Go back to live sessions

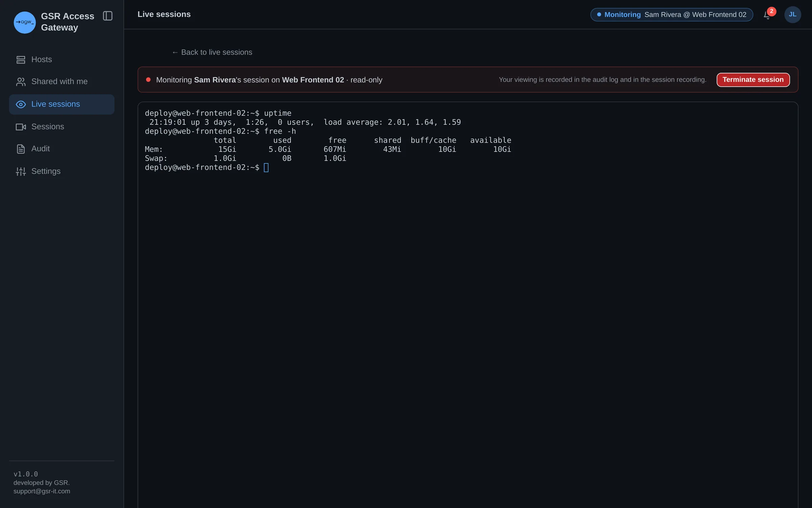[212, 52]
